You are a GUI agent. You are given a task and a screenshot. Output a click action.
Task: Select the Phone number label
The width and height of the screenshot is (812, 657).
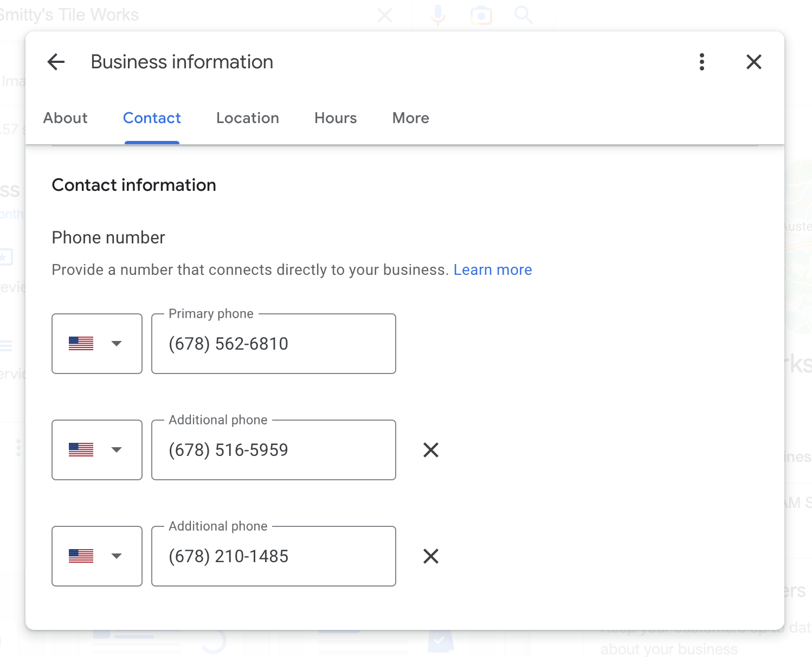108,237
